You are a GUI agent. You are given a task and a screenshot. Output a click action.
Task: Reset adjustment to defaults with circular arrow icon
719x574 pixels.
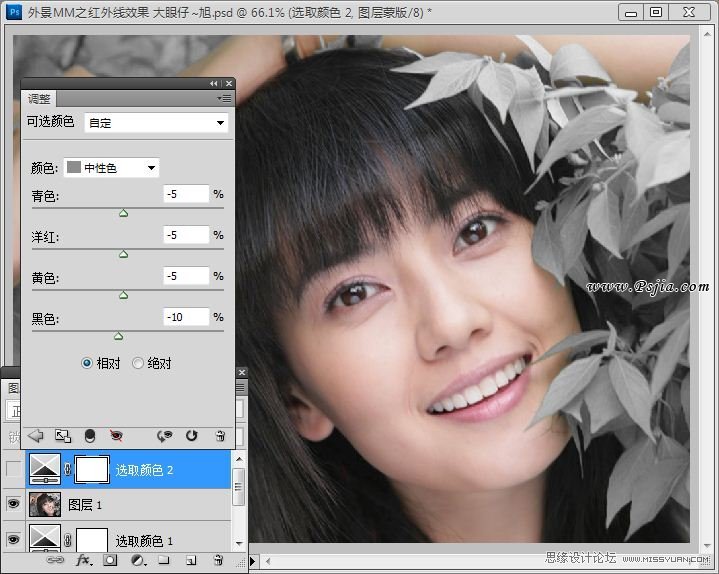pyautogui.click(x=192, y=436)
